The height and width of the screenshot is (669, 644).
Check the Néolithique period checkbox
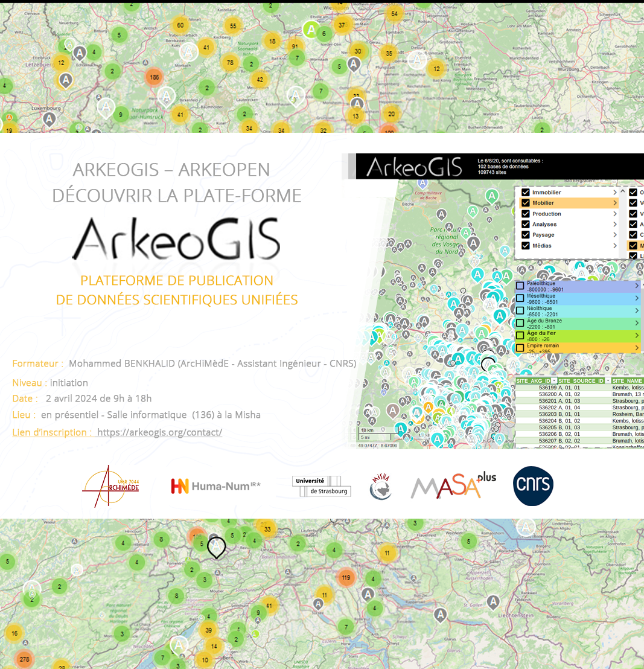pyautogui.click(x=520, y=310)
